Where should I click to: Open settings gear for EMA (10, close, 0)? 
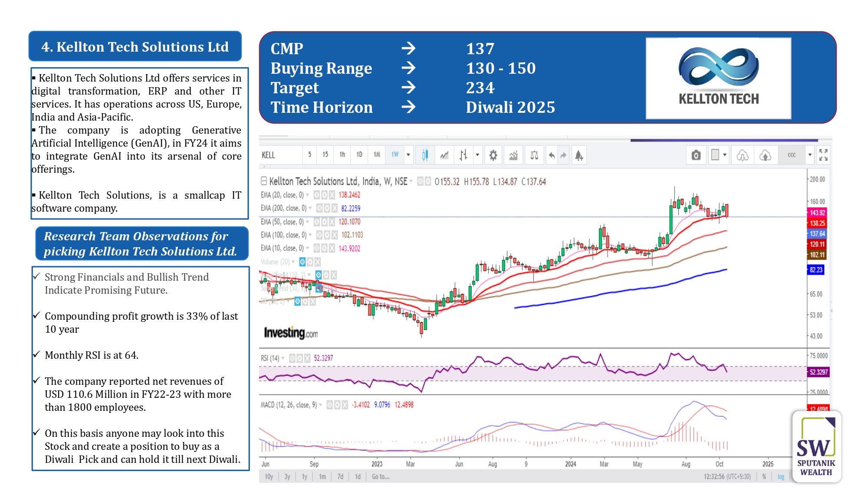point(324,248)
